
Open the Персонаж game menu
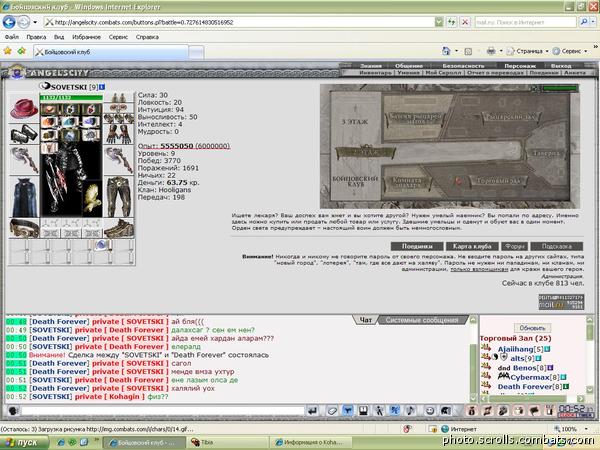pyautogui.click(x=520, y=66)
